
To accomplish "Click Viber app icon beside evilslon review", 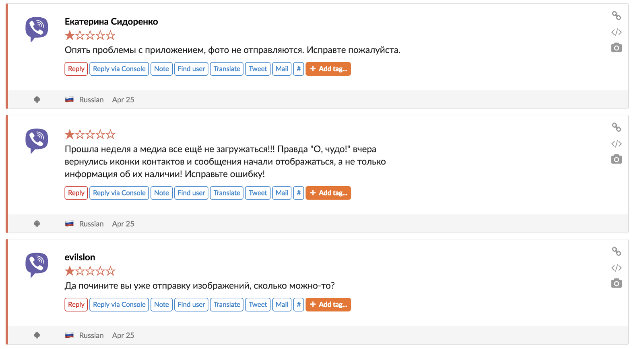I will pyautogui.click(x=37, y=265).
